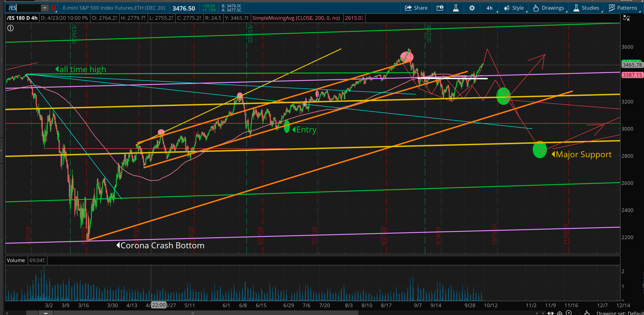Image resolution: width=644 pixels, height=315 pixels.
Task: Toggle the collapse price axis icon
Action: pos(626,18)
